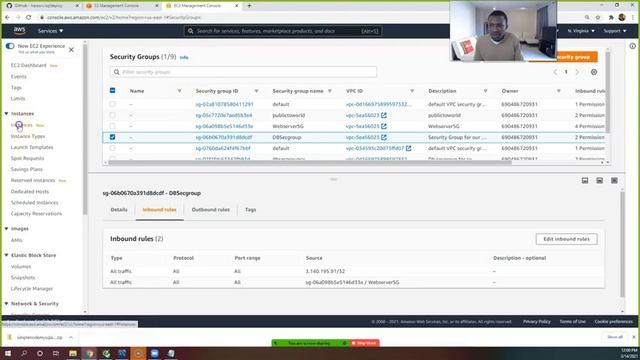Open Lifecycle Manager in sidebar
This screenshot has height=360, width=640.
tap(32, 289)
